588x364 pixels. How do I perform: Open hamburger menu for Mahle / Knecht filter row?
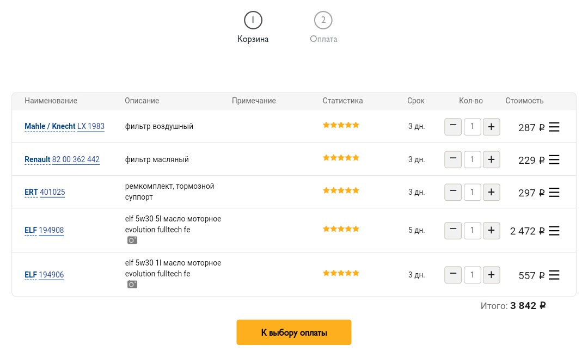pos(554,127)
